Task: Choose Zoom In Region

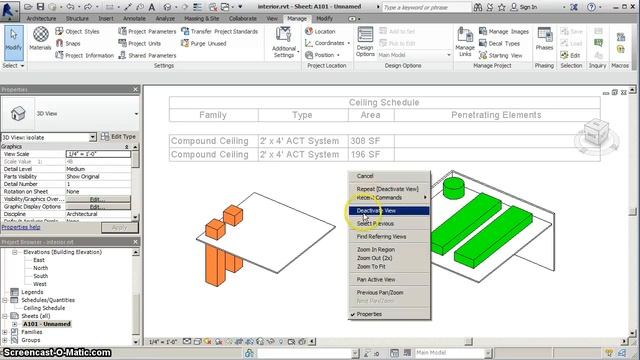Action: [376, 249]
